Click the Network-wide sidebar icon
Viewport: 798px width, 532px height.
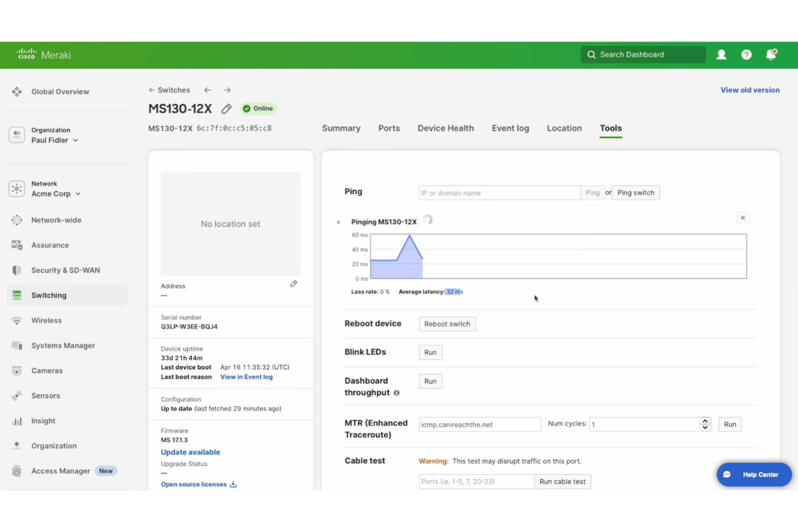click(17, 220)
